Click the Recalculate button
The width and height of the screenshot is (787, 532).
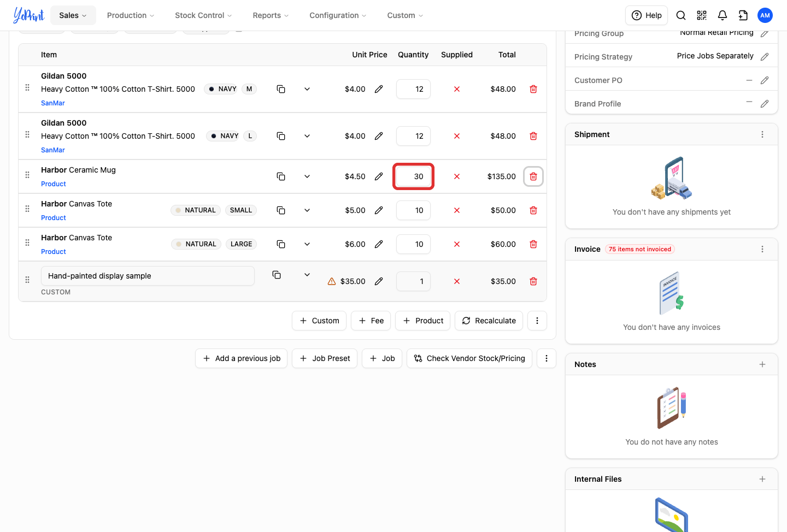(x=489, y=321)
